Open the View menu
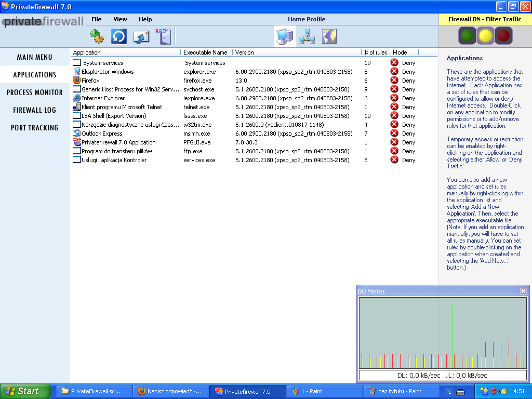This screenshot has width=532, height=399. tap(120, 19)
